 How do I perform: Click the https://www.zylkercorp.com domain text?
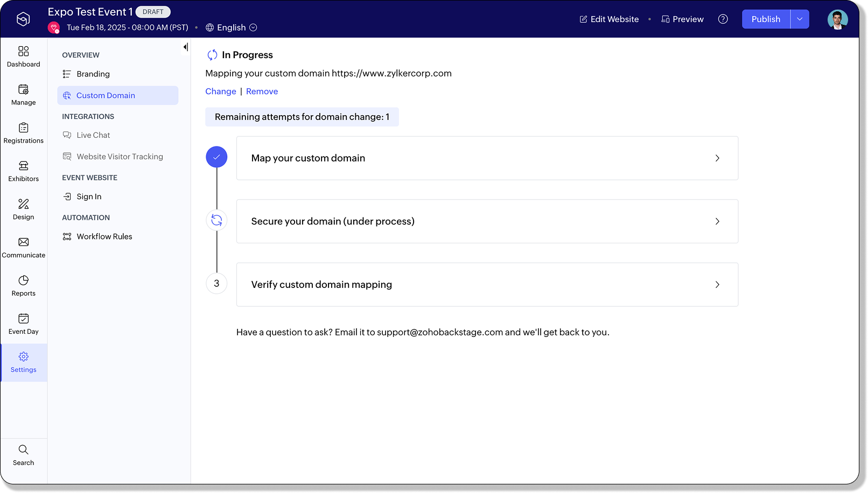[x=391, y=74]
